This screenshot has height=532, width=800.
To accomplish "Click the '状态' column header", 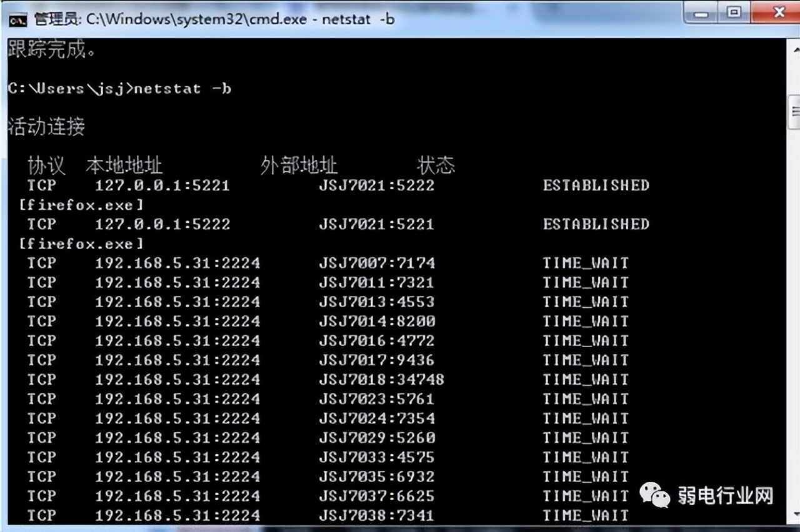I will click(436, 165).
